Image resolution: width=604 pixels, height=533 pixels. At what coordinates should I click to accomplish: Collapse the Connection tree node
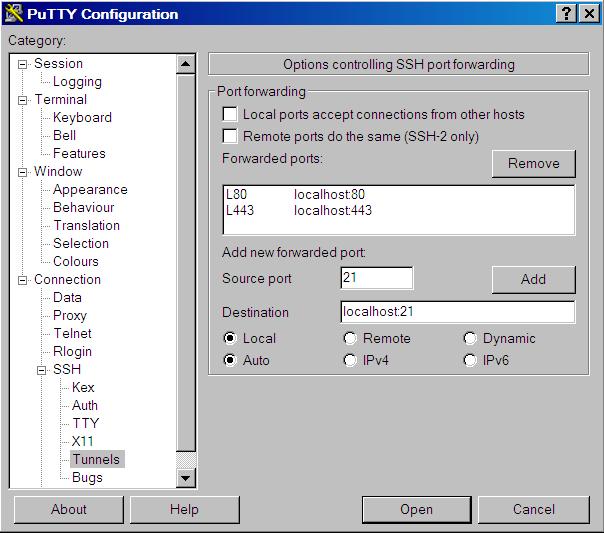(x=23, y=280)
